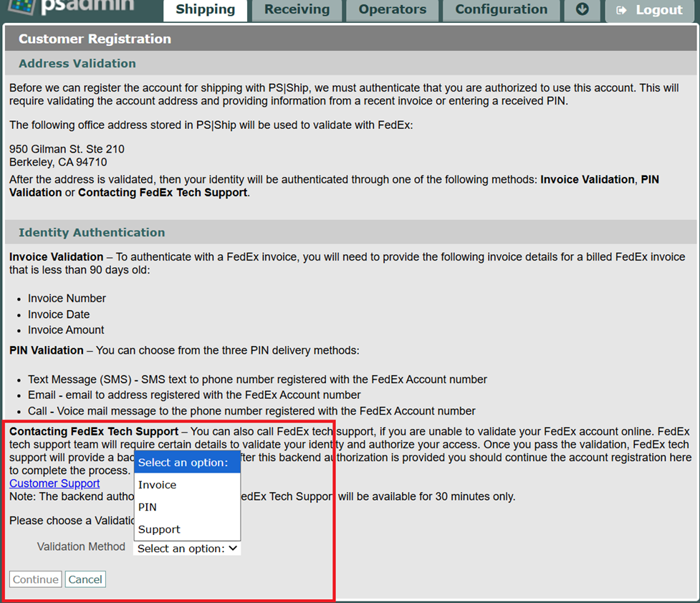Screen dimensions: 700x603
Task: Click the Customer Registration title
Action: pyautogui.click(x=95, y=39)
